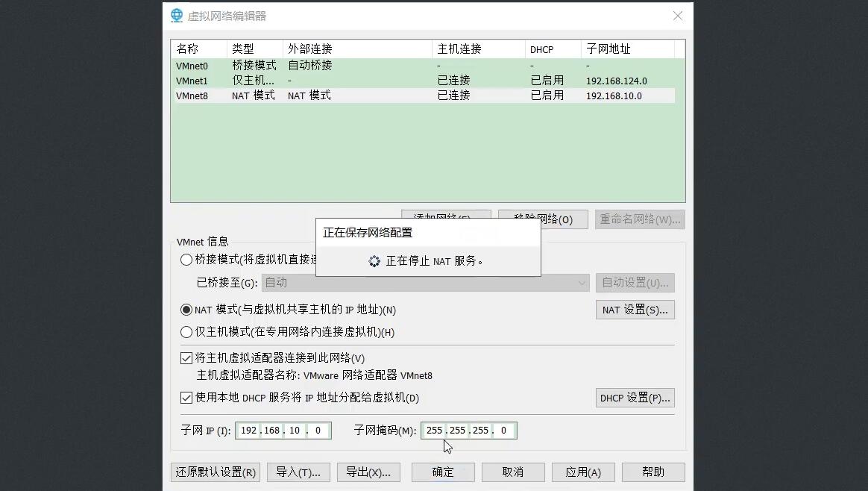
Task: Select the VMnet8 row
Action: [424, 96]
